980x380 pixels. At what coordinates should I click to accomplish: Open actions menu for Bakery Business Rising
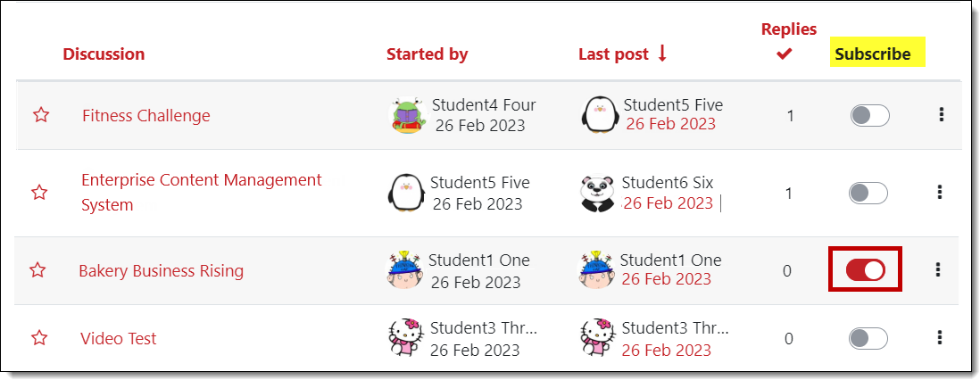point(937,269)
